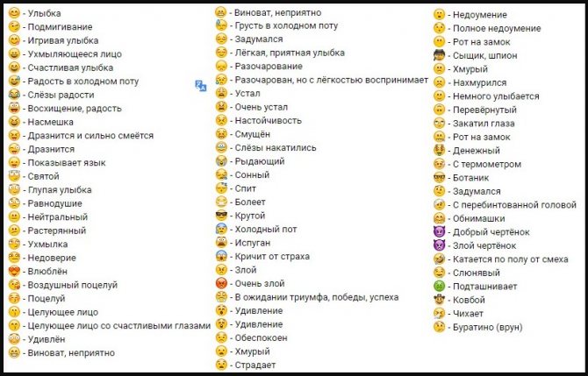Select the label 'Очень устал'

(x=262, y=107)
